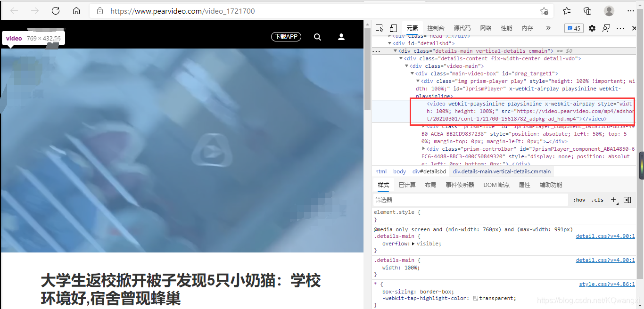
Task: Switch to 控制台 (Console) tab
Action: [436, 28]
